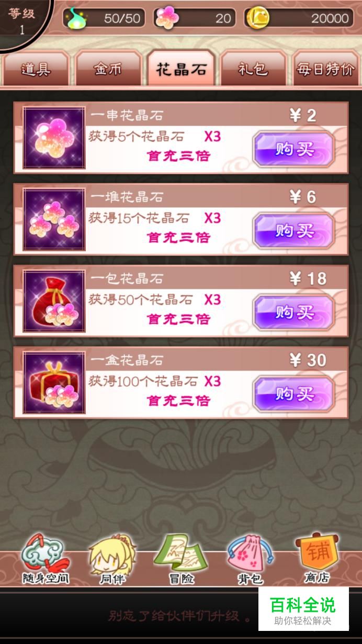Switch to the 礼包 tab
Image resolution: width=362 pixels, height=644 pixels.
253,69
